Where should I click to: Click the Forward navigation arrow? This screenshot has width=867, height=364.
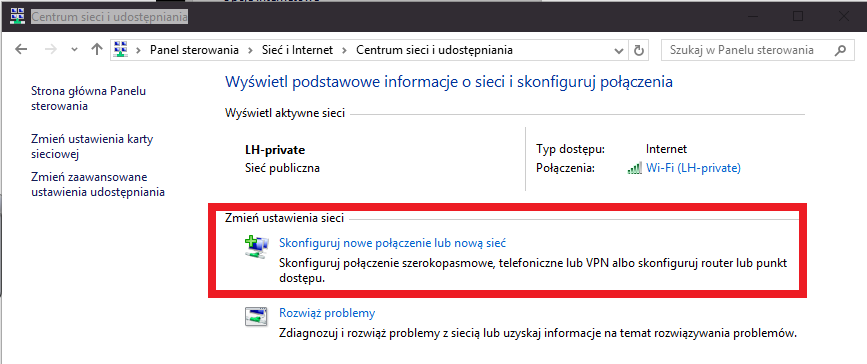coord(51,50)
